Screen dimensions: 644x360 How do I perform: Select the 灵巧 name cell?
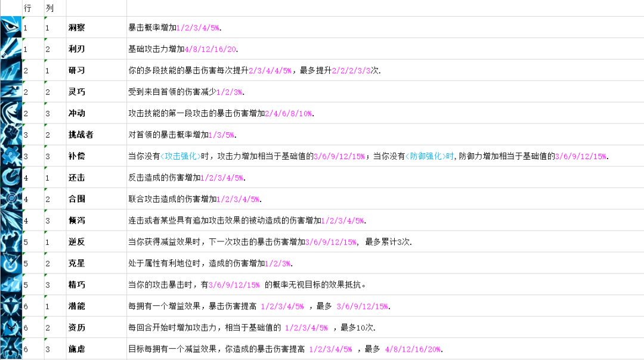(x=97, y=92)
